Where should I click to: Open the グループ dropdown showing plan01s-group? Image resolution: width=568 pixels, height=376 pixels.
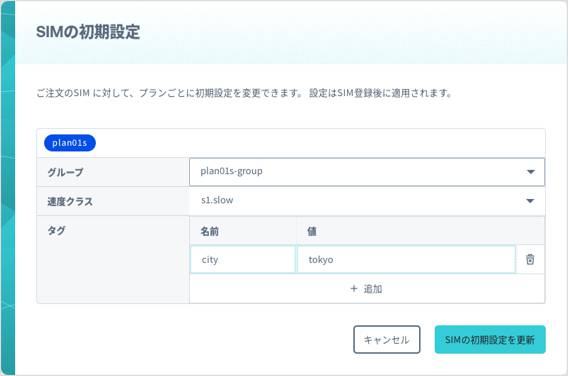tap(367, 172)
